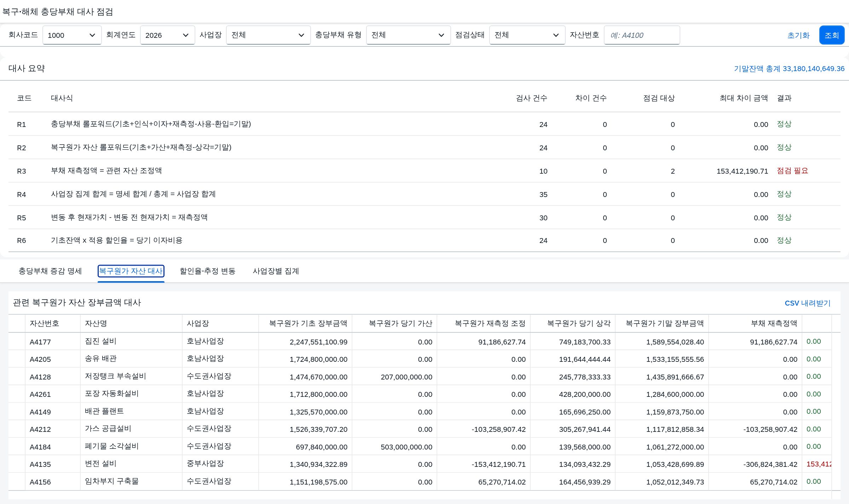Click the R5 rule code cell
The image size is (849, 504).
coord(22,218)
